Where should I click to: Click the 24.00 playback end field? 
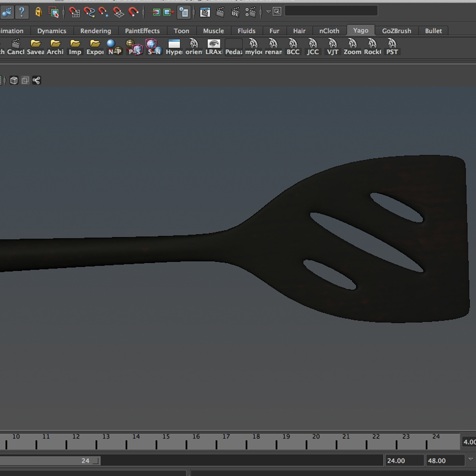[404, 461]
